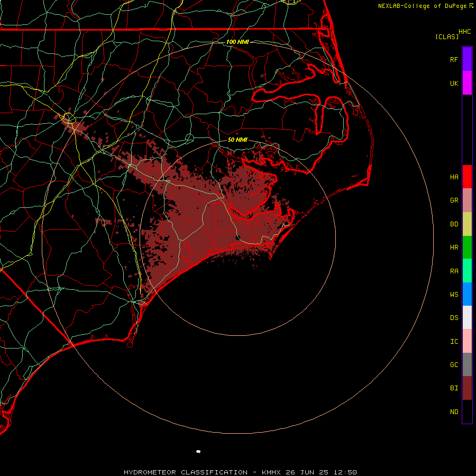This screenshot has width=476, height=476.
Task: Click the DS legend label
Action: coord(454,318)
